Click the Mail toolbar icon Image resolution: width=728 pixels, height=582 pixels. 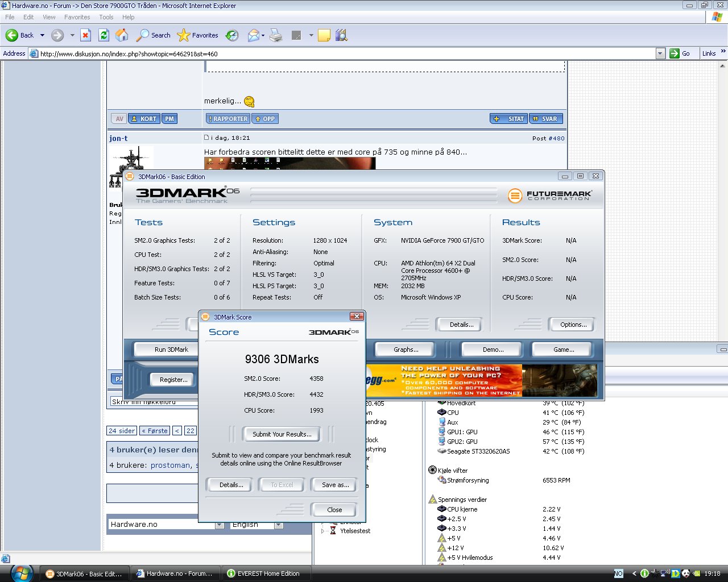(254, 35)
